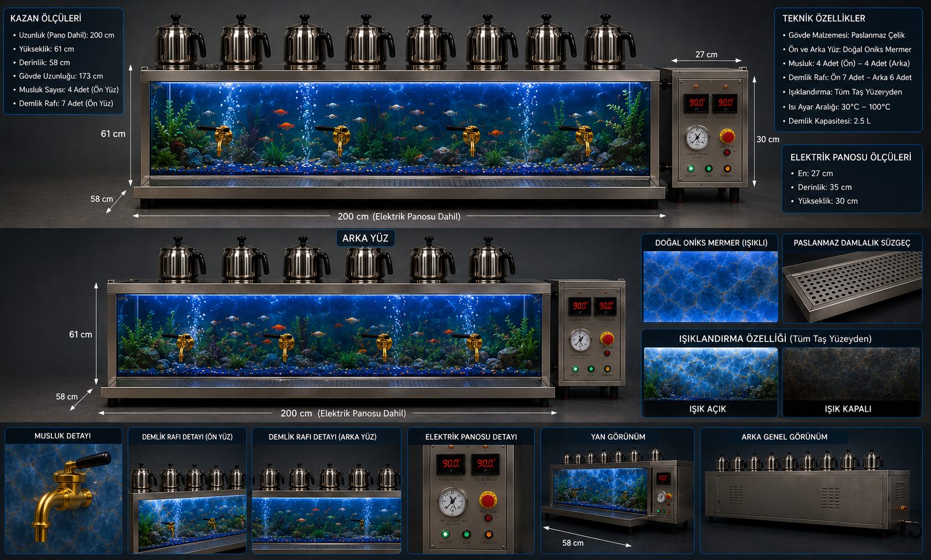Select the line 'Uzunluk (Pano Dahil): 200 cm'
This screenshot has height=560, width=931.
66,35
